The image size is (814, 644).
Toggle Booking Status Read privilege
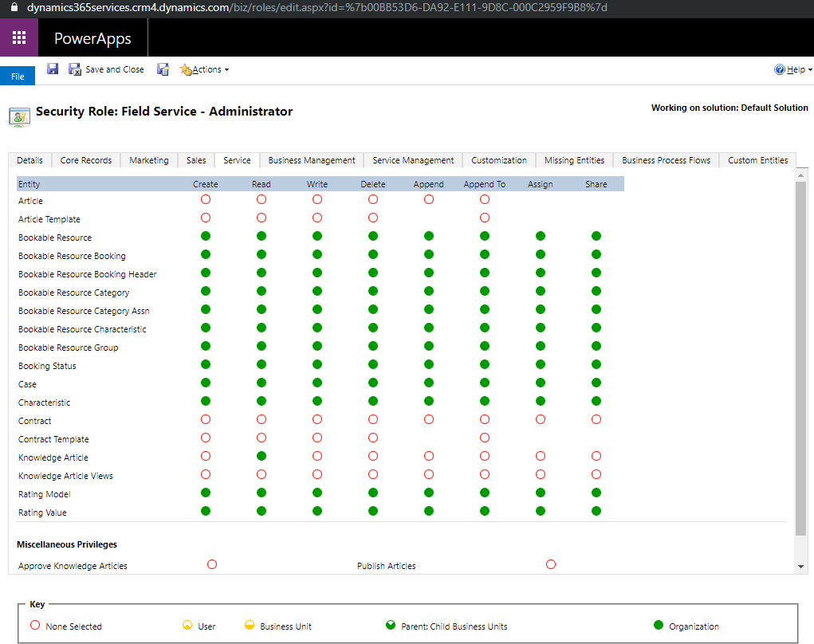pyautogui.click(x=262, y=364)
